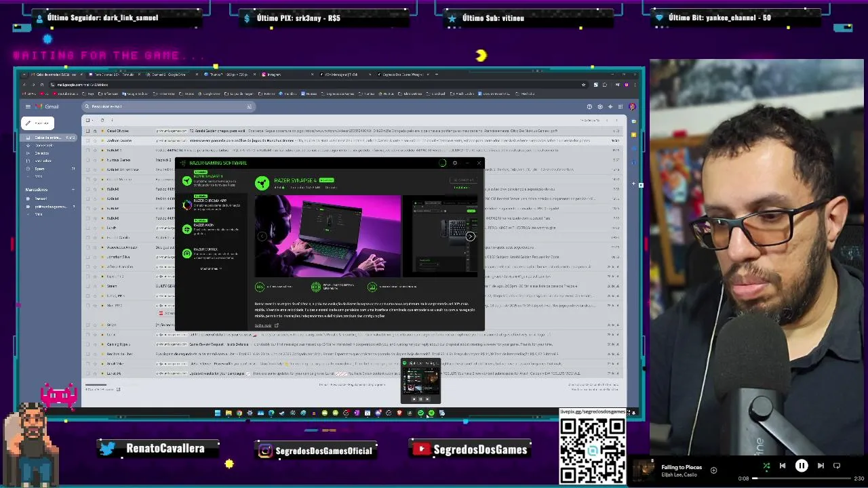Open Discord from the taskbar
This screenshot has width=868, height=488.
[378, 413]
